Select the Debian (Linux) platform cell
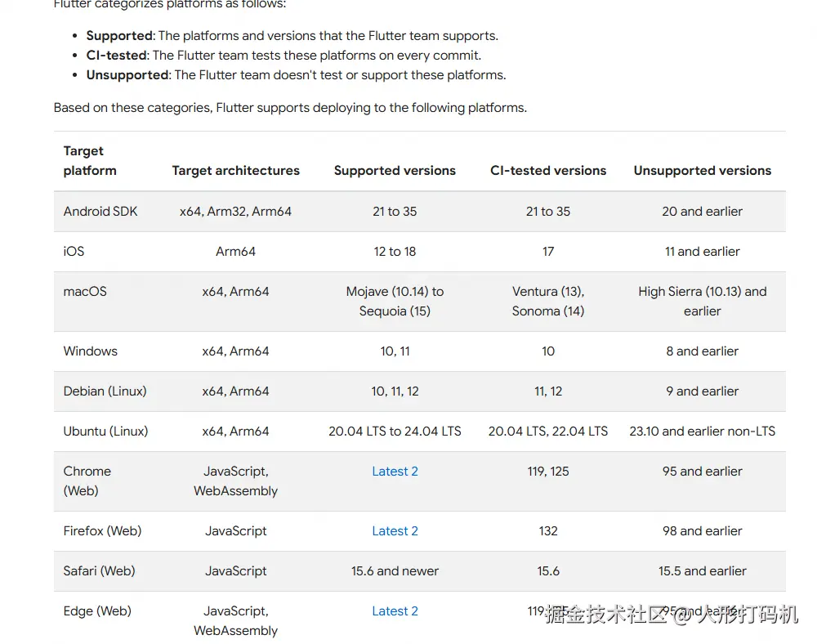 [105, 391]
